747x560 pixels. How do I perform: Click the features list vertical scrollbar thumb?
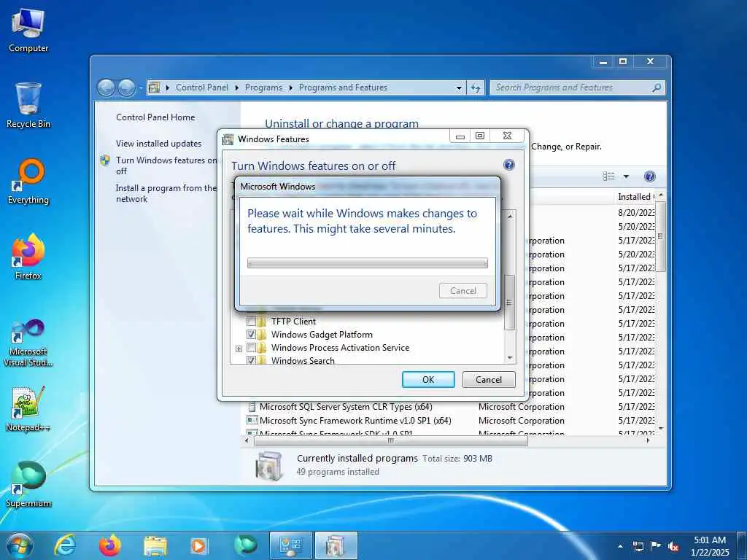(509, 302)
